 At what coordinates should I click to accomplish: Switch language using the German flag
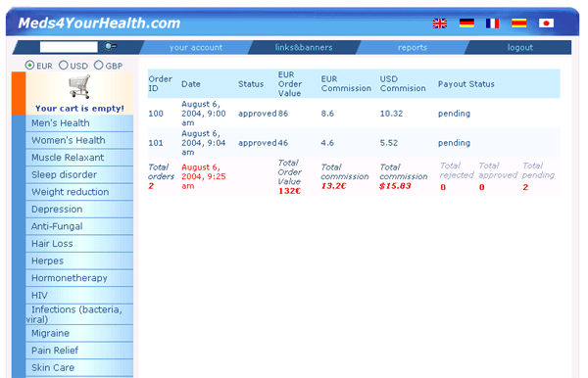click(x=466, y=24)
